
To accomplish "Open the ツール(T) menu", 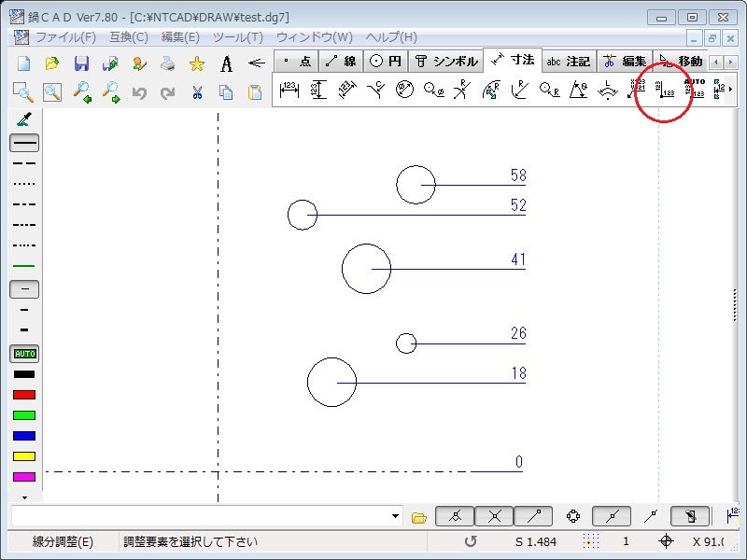I will [x=238, y=37].
